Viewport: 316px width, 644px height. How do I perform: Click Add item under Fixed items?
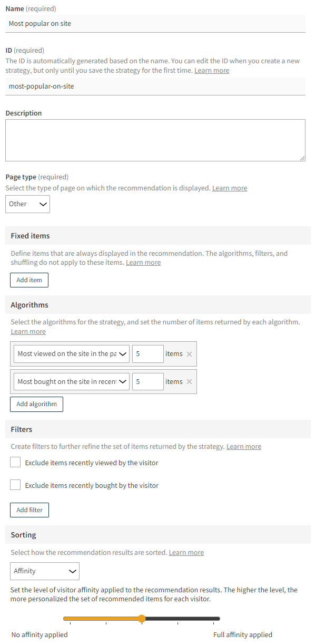[29, 280]
